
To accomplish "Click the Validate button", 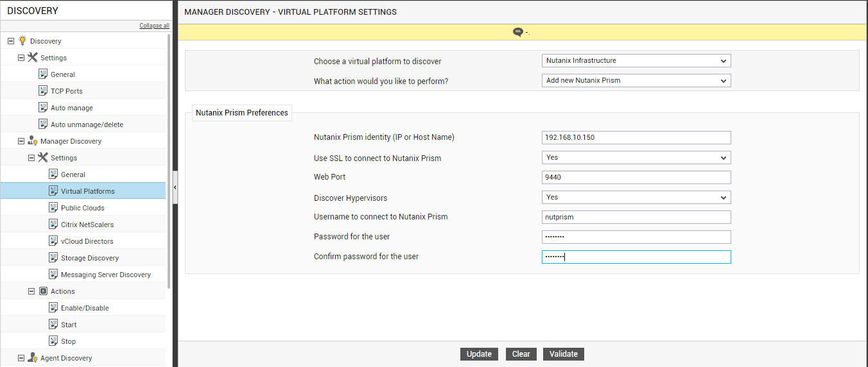I will point(564,354).
